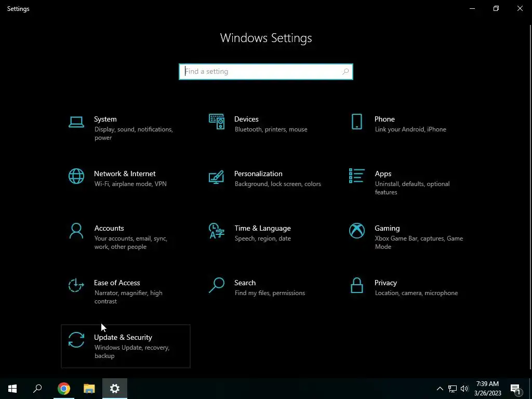Image resolution: width=532 pixels, height=399 pixels.
Task: Click 'Find my files, permissions' text
Action: [270, 293]
